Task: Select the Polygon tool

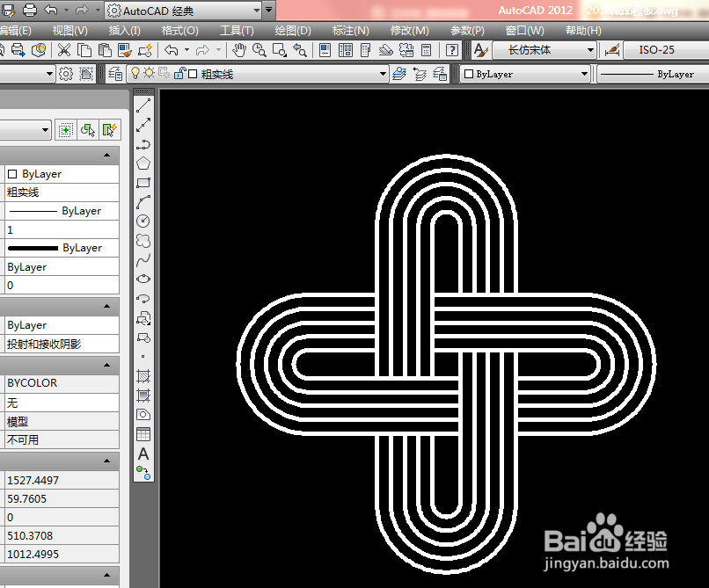Action: pyautogui.click(x=143, y=163)
